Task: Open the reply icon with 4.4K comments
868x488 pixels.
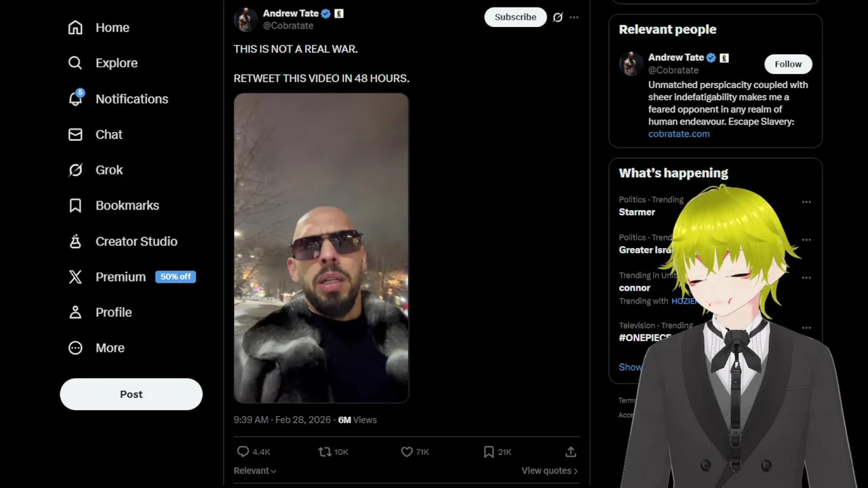Action: pos(243,451)
